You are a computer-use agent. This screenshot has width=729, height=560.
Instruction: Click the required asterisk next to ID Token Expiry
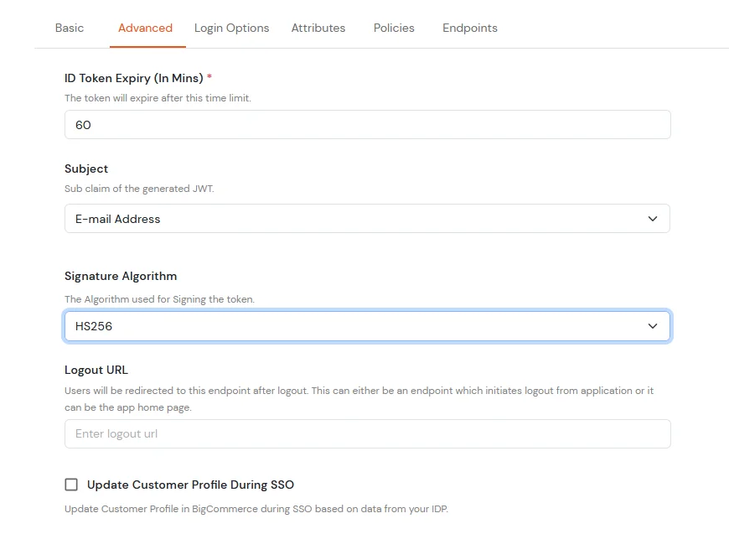(x=210, y=78)
